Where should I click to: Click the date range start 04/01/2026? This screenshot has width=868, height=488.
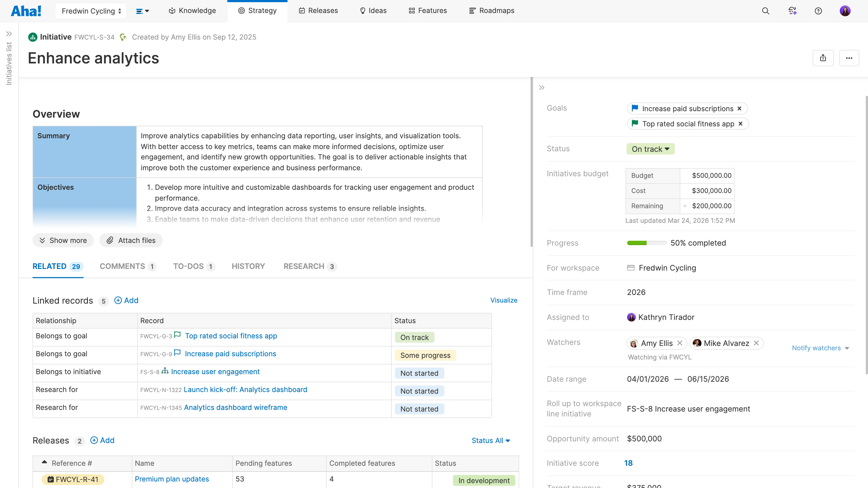648,379
